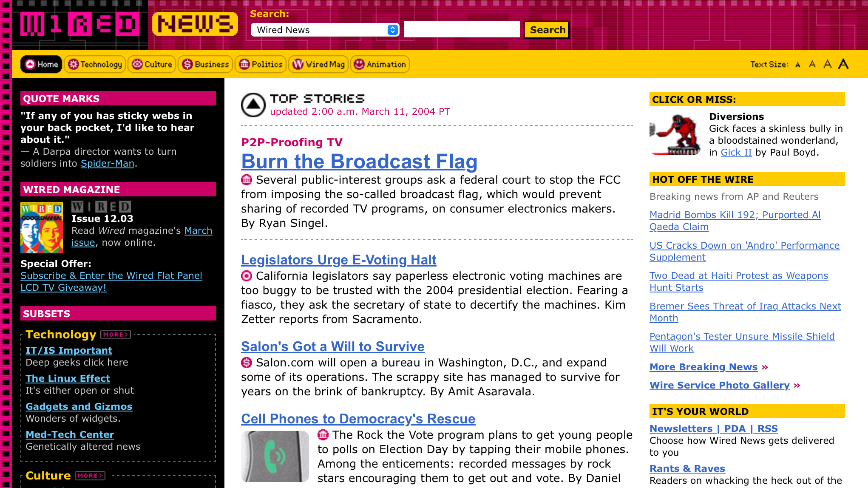Open Newsletters | PDA | RSS link
The image size is (868, 488).
click(x=714, y=428)
